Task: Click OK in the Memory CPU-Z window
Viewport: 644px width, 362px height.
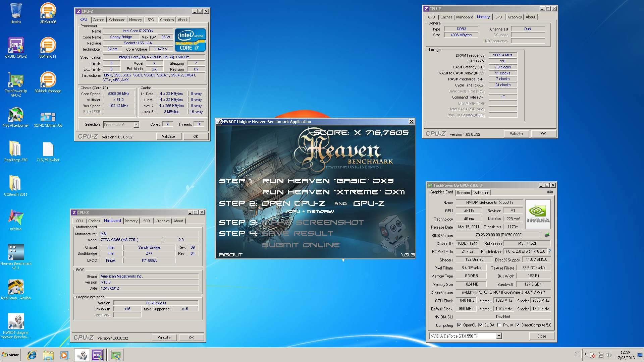Action: (x=543, y=134)
